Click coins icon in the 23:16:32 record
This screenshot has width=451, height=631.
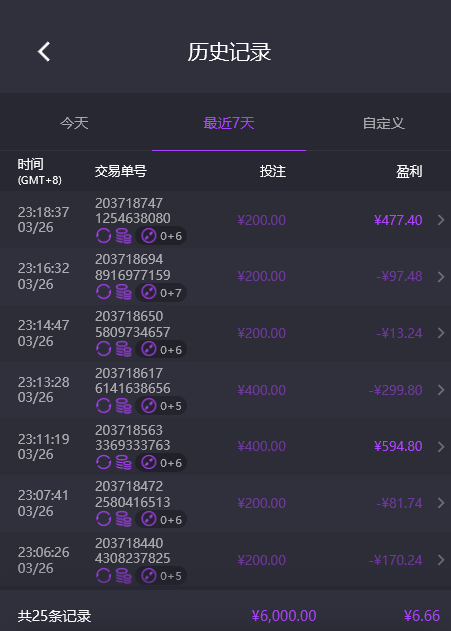[124, 293]
